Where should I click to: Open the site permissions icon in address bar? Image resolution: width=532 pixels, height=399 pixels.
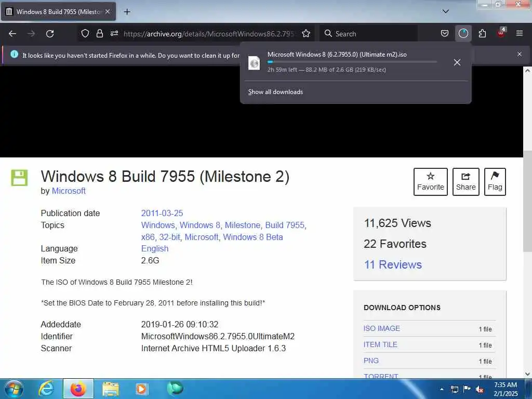(x=114, y=34)
